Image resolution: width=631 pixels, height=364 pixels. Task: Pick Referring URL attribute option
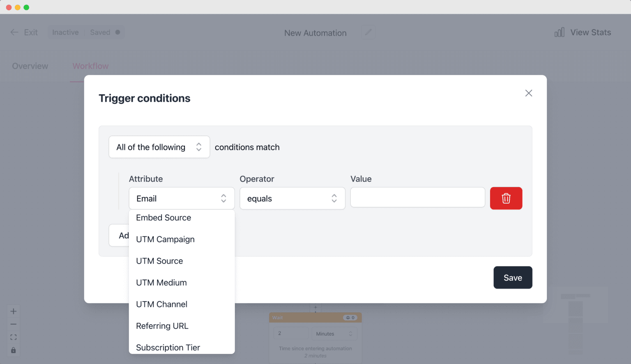pos(162,326)
